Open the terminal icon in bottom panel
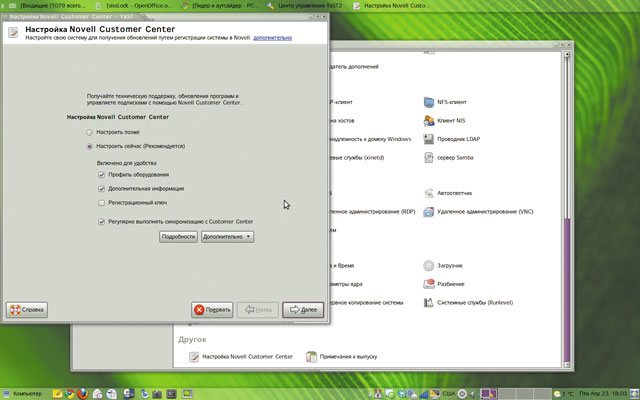 point(171,394)
